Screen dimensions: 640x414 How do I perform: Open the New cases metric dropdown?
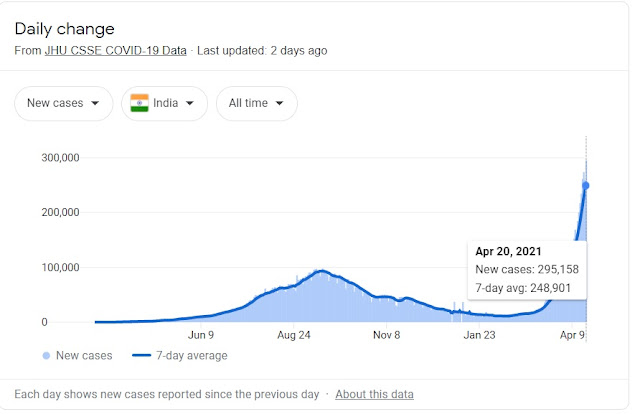(64, 103)
